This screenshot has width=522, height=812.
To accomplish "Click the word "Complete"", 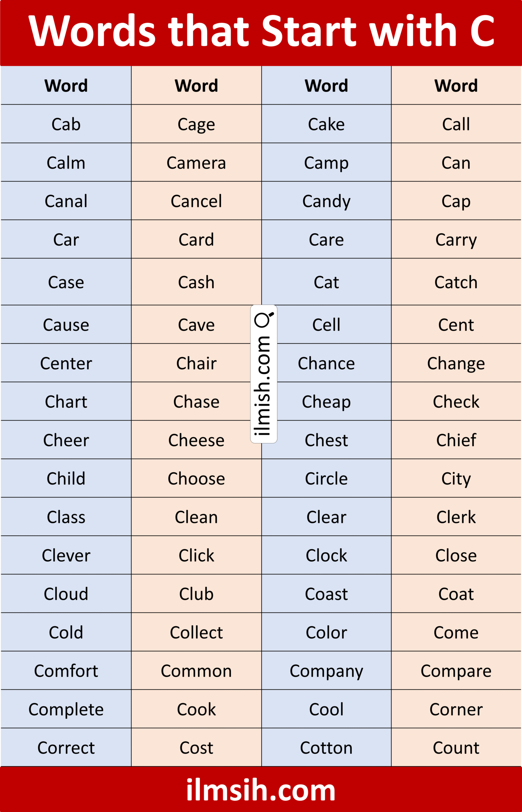I will [66, 709].
